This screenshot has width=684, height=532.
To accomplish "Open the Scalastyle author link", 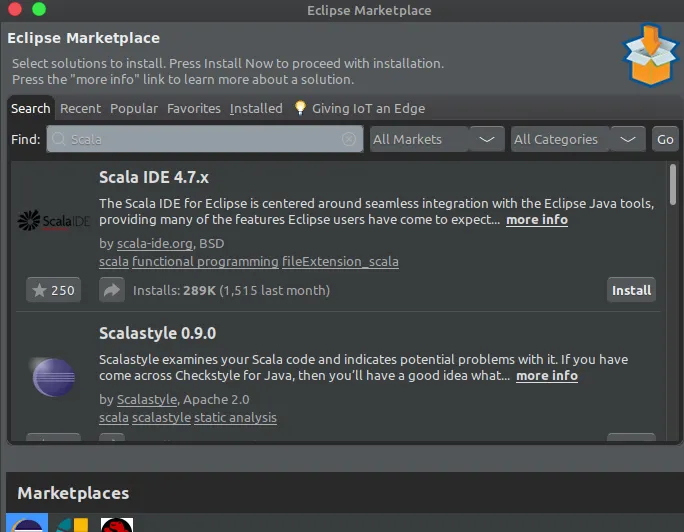I will [x=147, y=399].
